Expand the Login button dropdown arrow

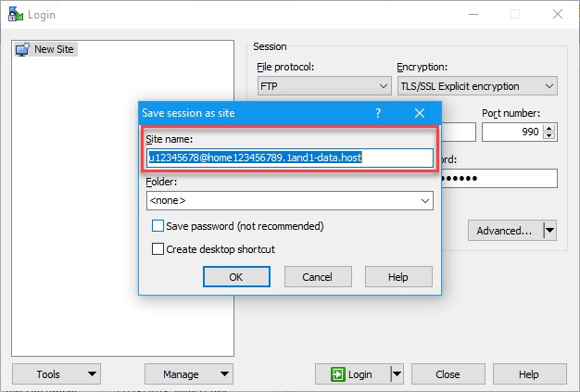coord(397,374)
